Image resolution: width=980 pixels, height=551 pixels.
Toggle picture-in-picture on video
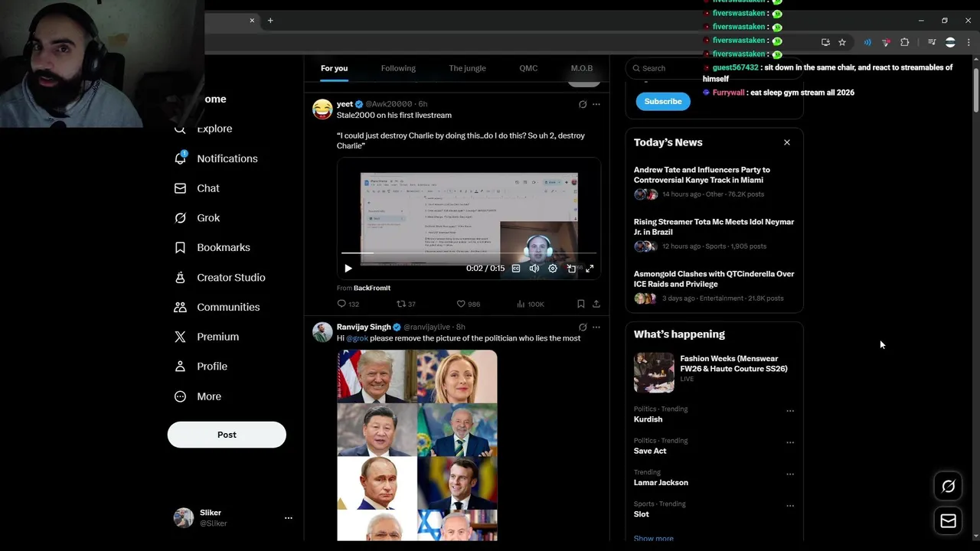[571, 269]
